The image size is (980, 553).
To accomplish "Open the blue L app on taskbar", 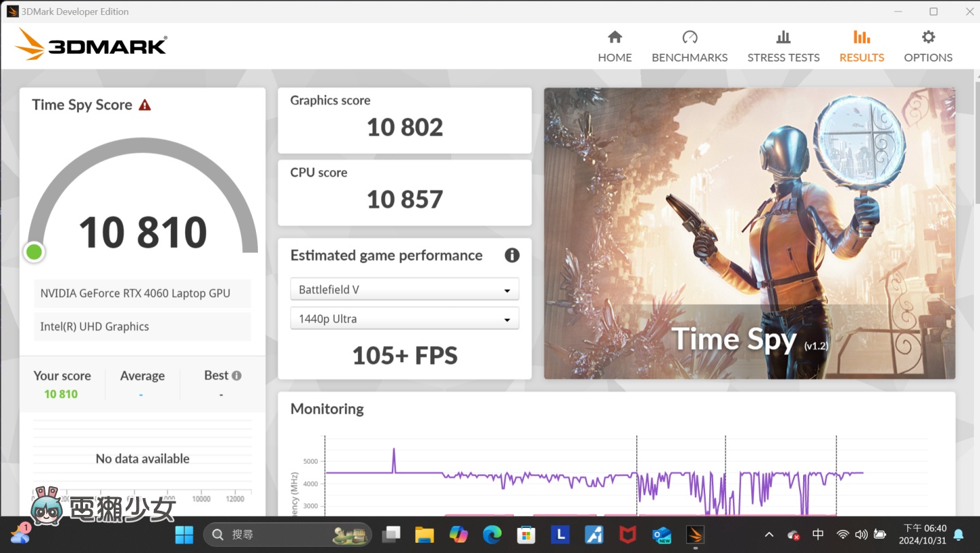I will point(560,535).
